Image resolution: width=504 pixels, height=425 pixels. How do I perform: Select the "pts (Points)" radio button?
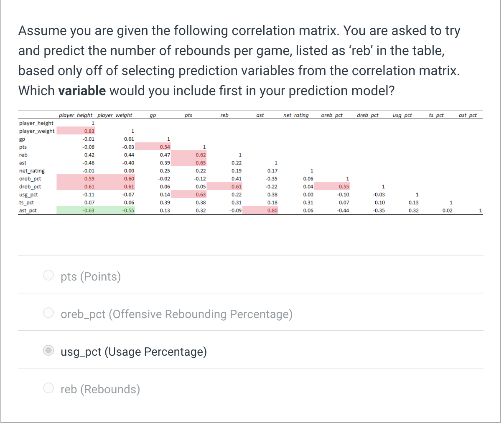point(49,276)
